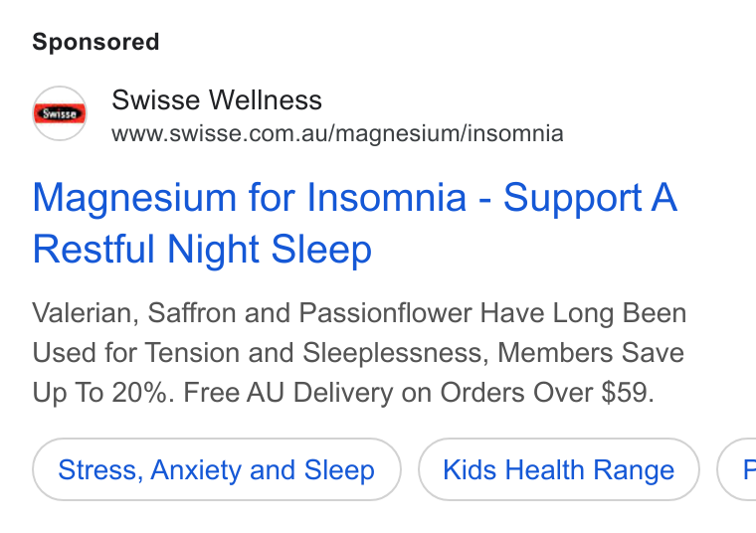Click the Restful Night Sleep headline line
This screenshot has height=533, width=756.
click(202, 249)
